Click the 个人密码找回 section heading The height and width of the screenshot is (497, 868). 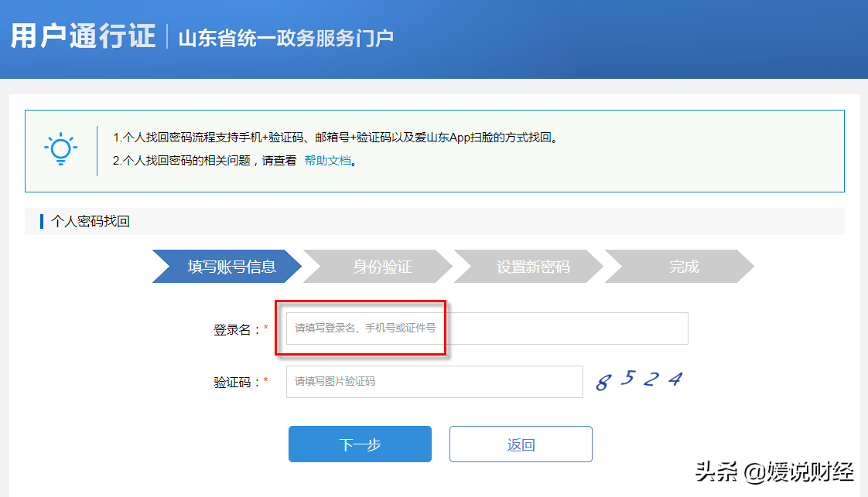pos(91,222)
